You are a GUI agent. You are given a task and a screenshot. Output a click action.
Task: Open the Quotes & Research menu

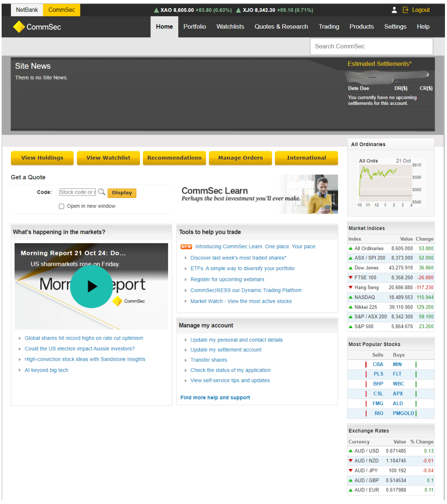click(x=281, y=27)
